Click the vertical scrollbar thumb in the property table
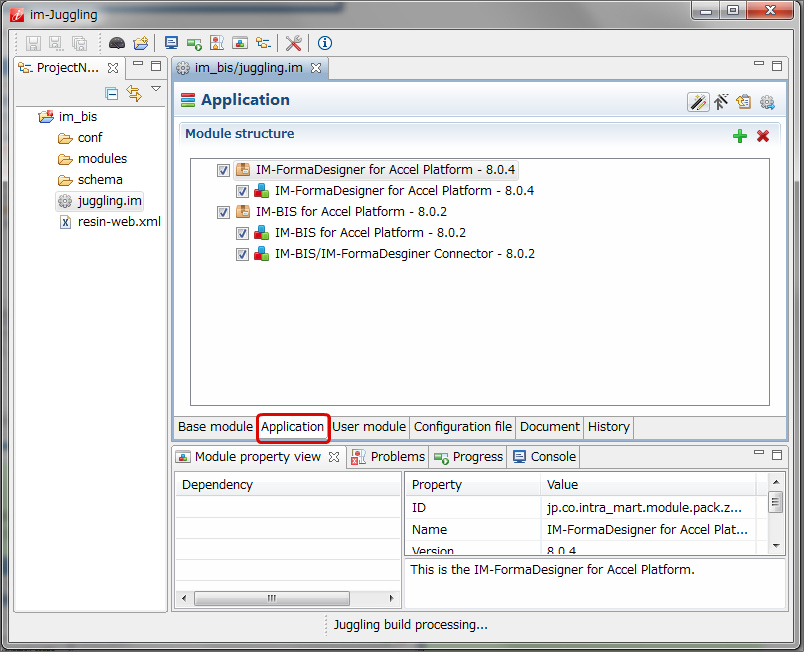Image resolution: width=804 pixels, height=652 pixels. (776, 502)
